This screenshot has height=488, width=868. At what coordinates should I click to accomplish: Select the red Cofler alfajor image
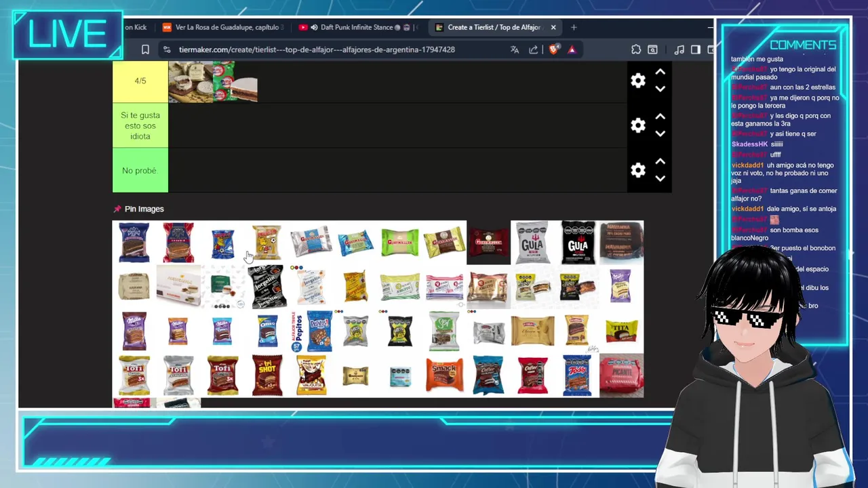533,375
